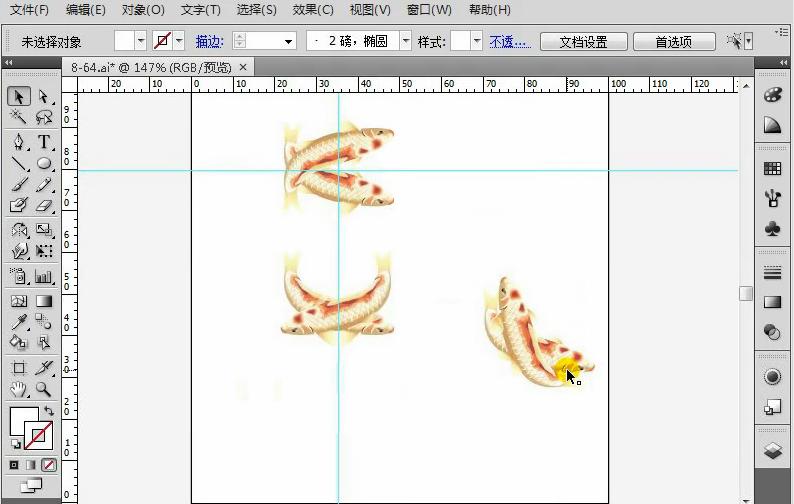Expand the right panel dock arrows

[x=783, y=62]
